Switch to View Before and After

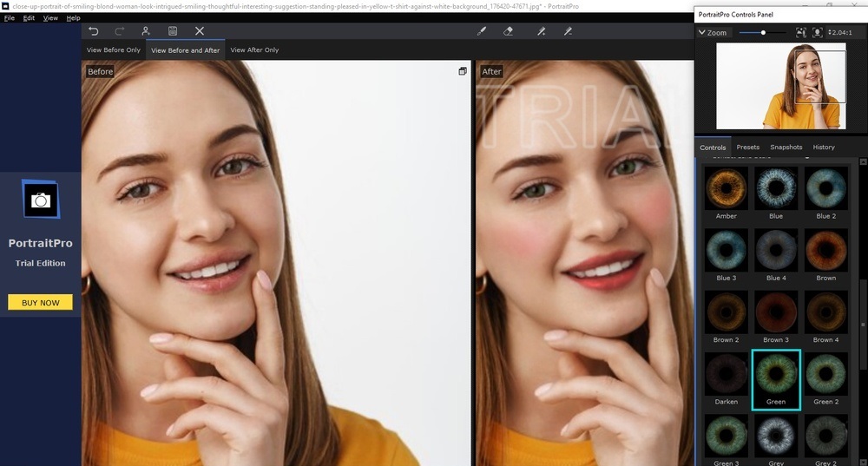coord(186,49)
